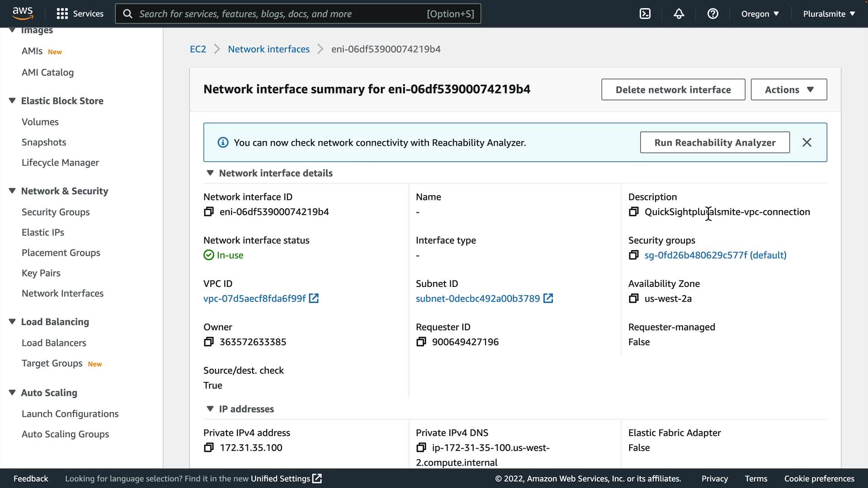The height and width of the screenshot is (488, 868).
Task: Collapse the Network & Security sidebar group
Action: tap(12, 191)
